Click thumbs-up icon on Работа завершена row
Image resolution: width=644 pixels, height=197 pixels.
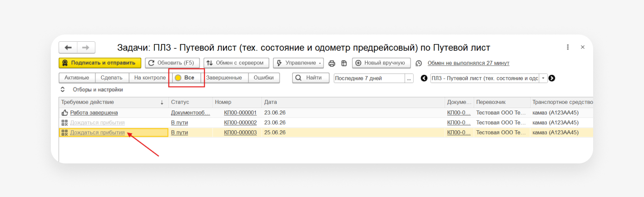coord(64,113)
